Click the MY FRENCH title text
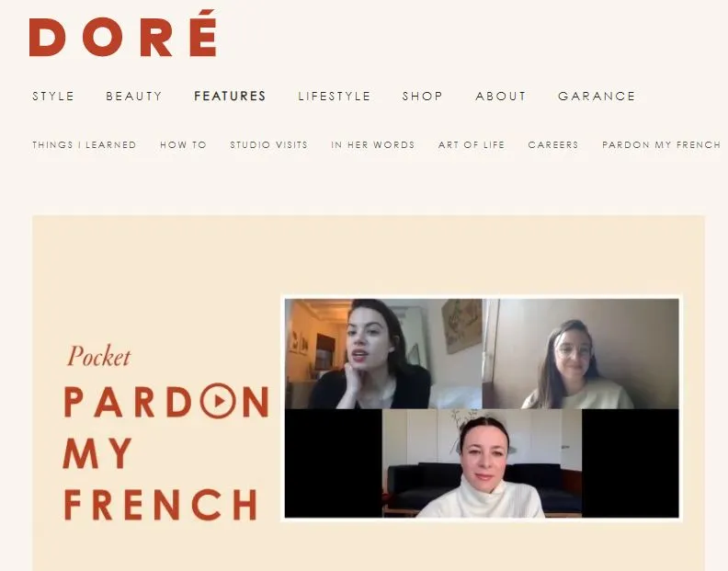 [160, 478]
